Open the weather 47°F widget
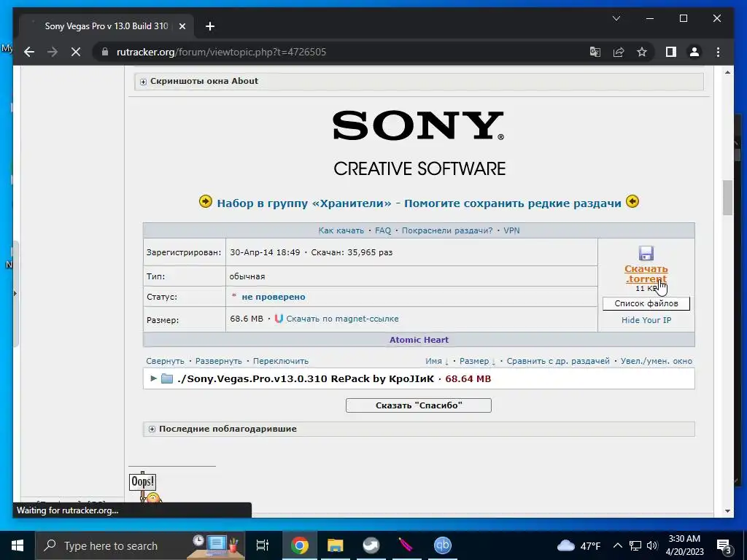 (578, 545)
